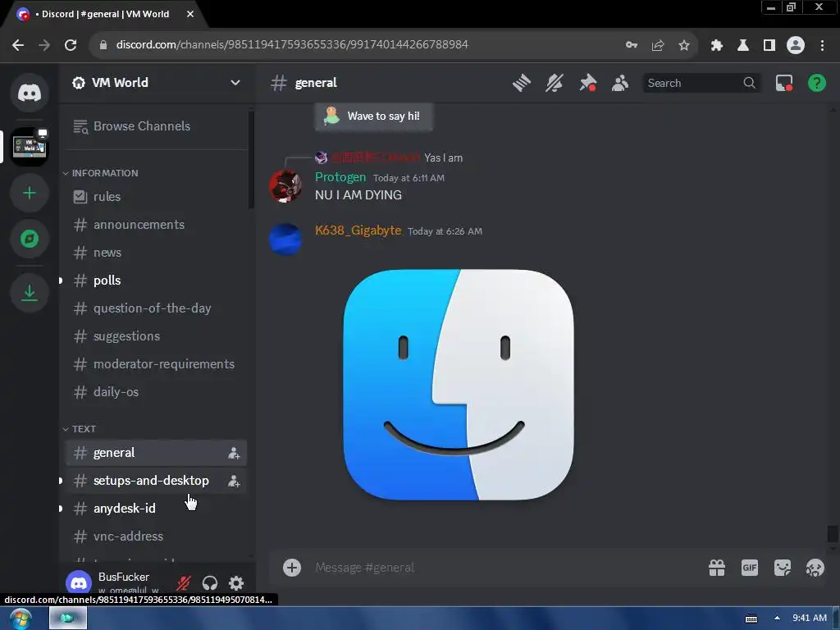
Task: Click the Chrome share page icon
Action: (657, 45)
